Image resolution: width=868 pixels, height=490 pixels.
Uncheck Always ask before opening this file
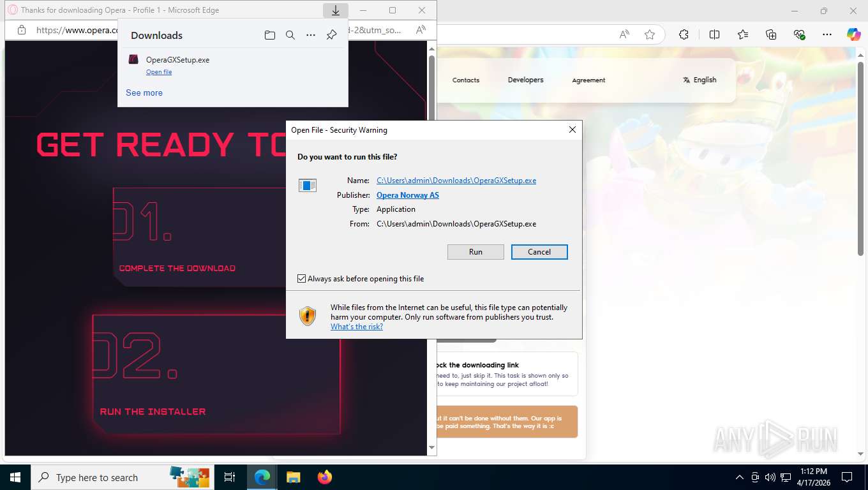click(302, 279)
